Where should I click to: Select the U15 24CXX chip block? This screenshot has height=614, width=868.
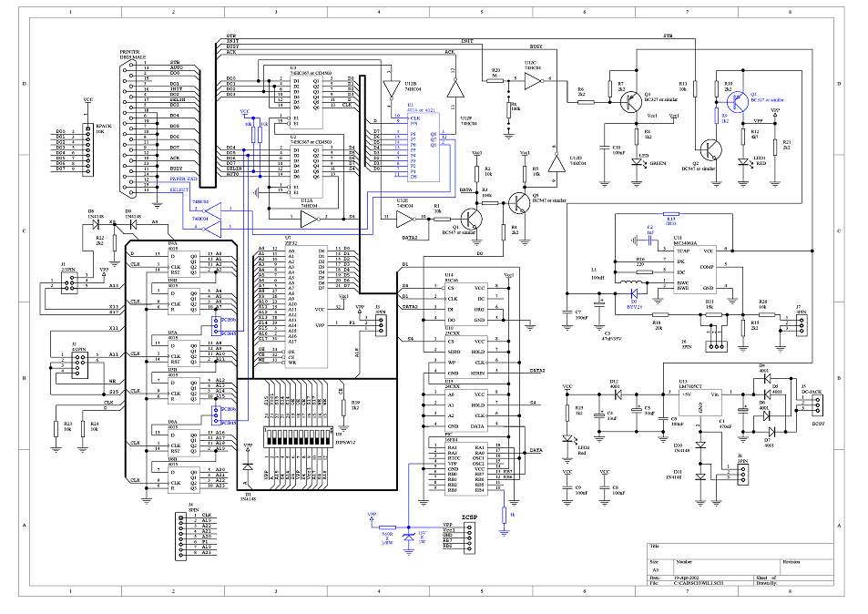coord(465,410)
